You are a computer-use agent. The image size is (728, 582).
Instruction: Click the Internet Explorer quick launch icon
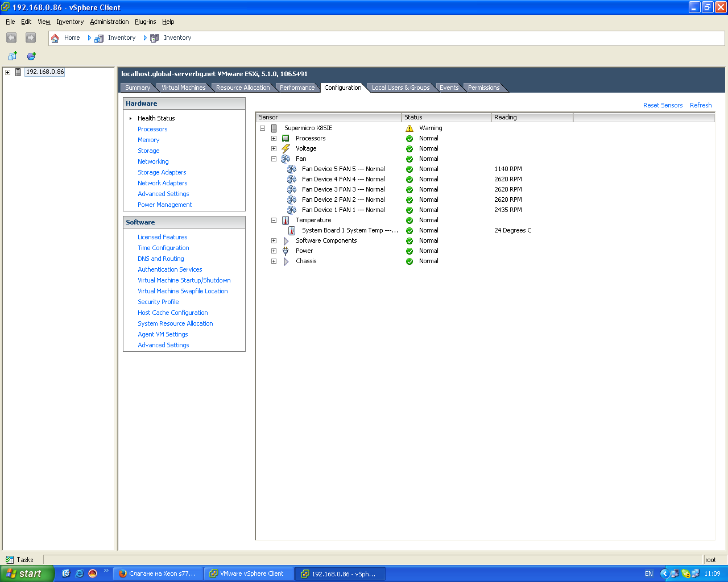click(79, 573)
